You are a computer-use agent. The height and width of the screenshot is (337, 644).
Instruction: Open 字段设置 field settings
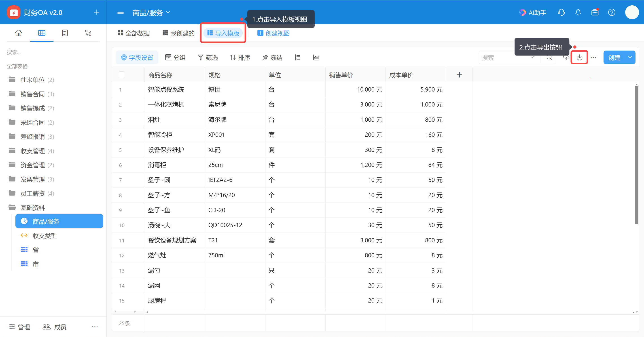(x=137, y=58)
